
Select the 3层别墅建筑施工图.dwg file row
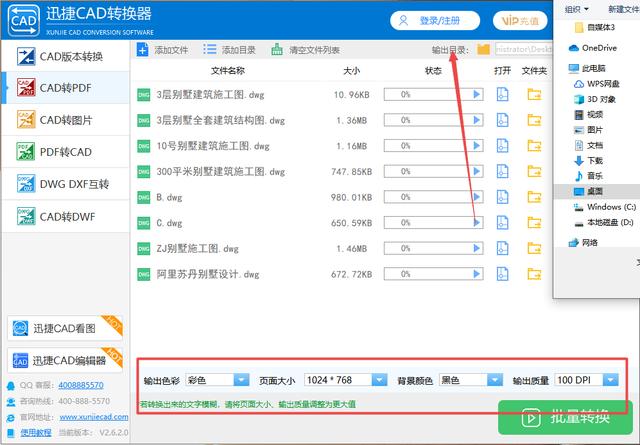point(339,94)
